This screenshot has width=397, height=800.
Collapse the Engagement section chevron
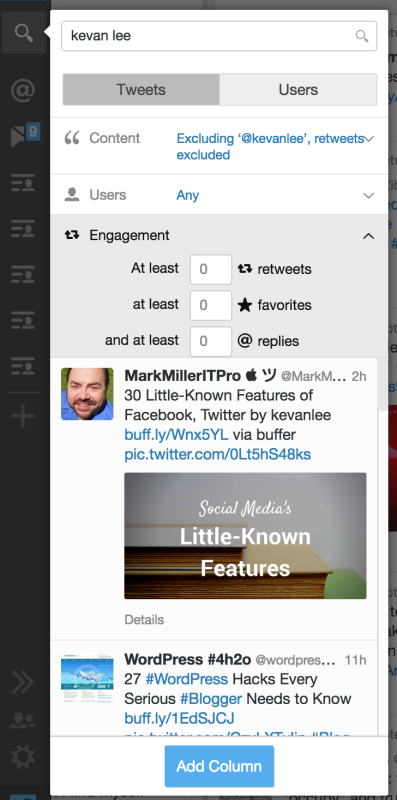click(368, 236)
